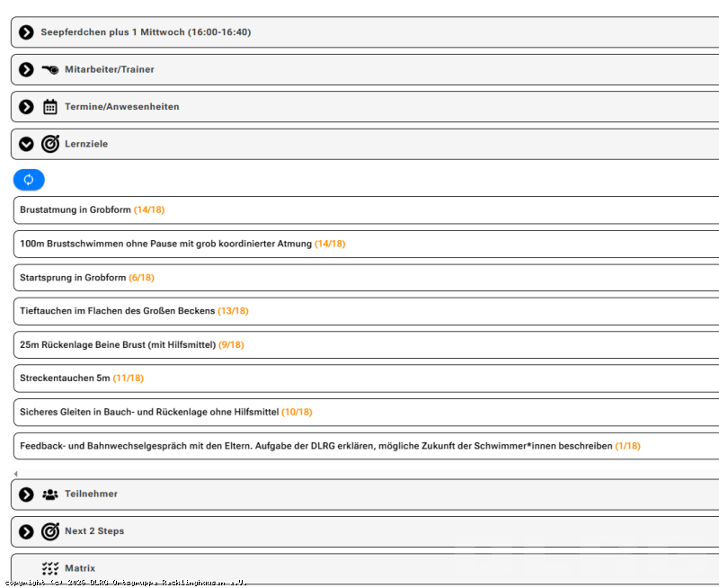This screenshot has height=588, width=719.
Task: Click the target icon next to Lernziele
Action: (50, 144)
